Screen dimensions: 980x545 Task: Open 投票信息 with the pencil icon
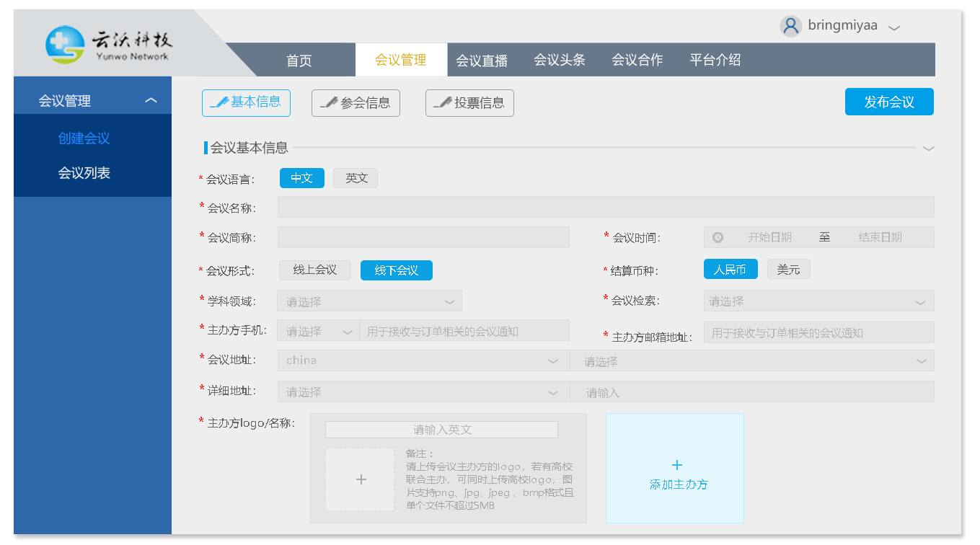(469, 103)
